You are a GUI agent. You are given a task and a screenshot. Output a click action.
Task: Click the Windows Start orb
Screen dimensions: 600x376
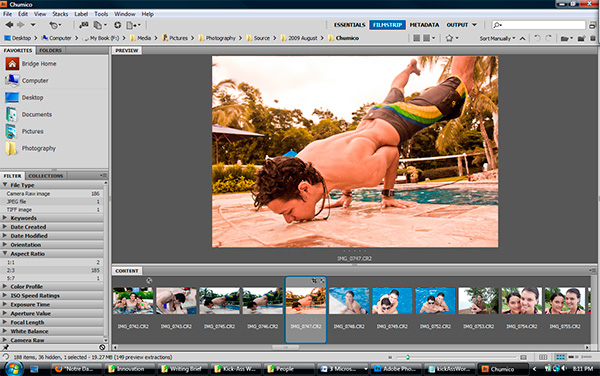click(13, 369)
